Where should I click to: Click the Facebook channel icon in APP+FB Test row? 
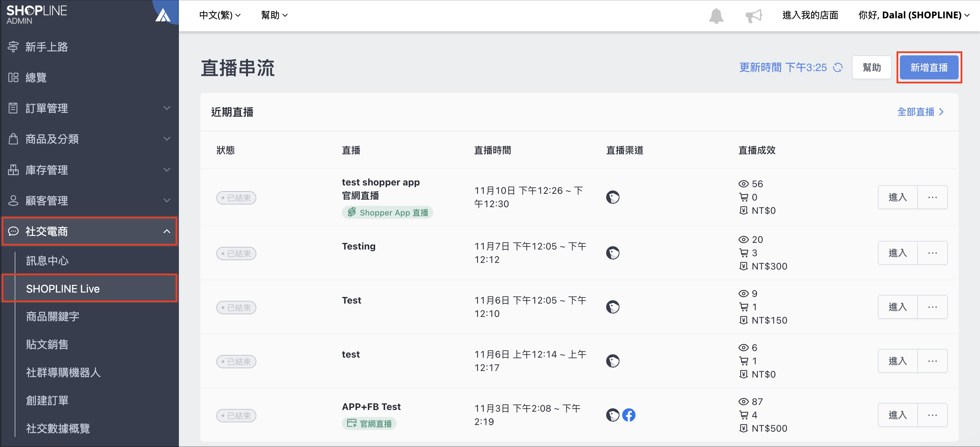[x=629, y=415]
